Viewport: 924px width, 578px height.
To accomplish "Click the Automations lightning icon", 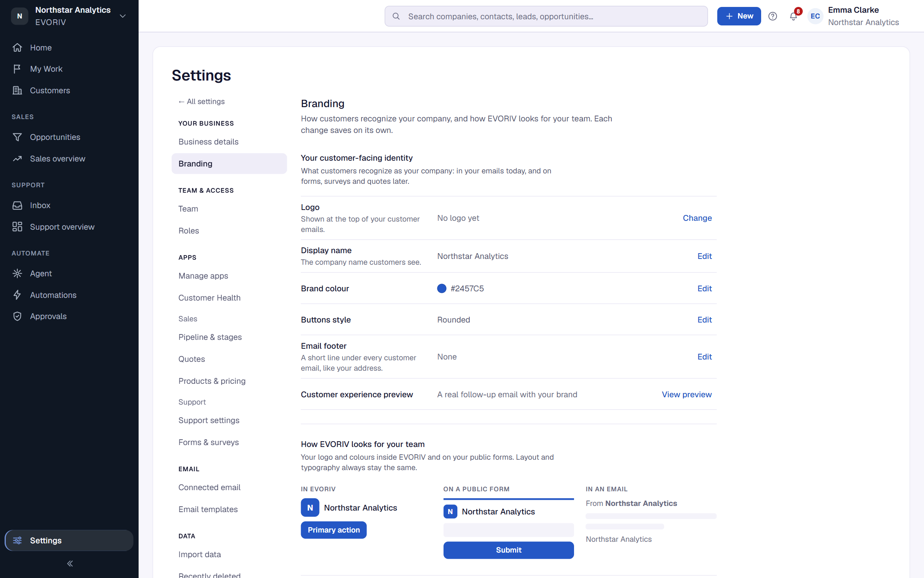I will (17, 295).
